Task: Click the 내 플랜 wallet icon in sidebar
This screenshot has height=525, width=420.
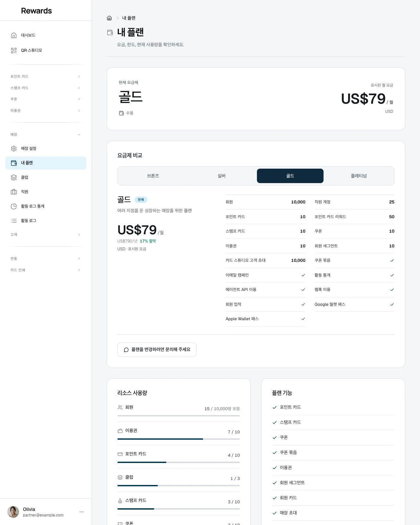Action: 14,163
